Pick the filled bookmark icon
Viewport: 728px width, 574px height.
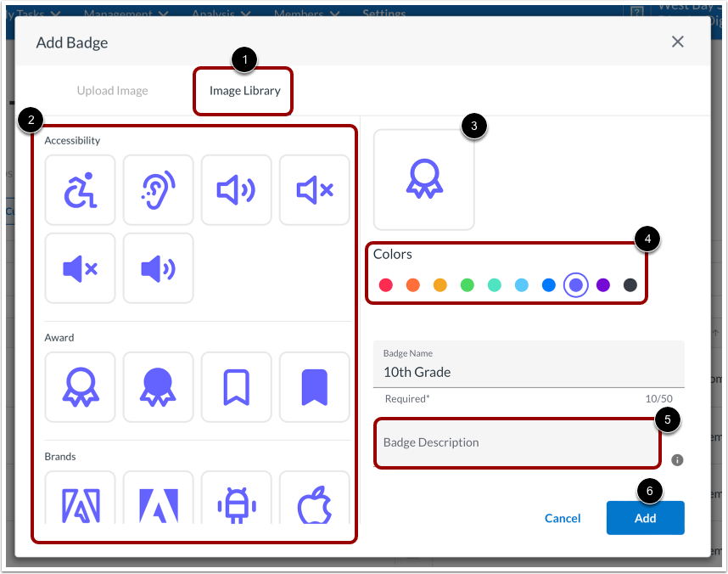point(314,387)
